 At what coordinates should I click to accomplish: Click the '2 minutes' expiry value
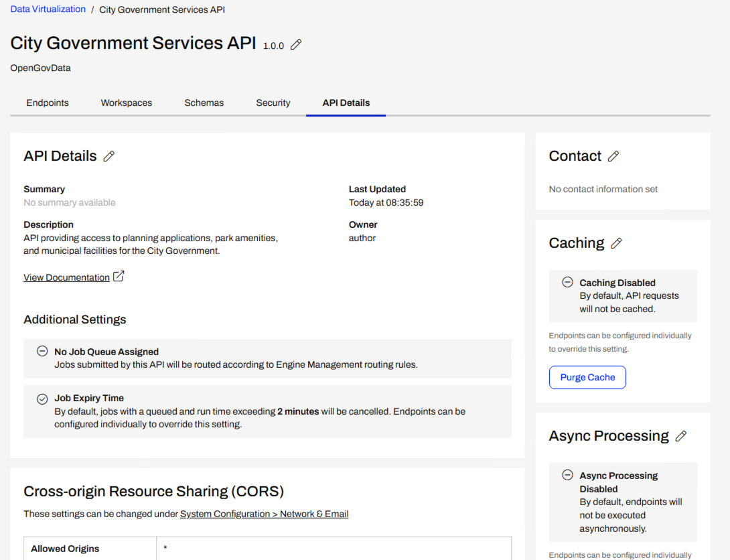click(298, 411)
